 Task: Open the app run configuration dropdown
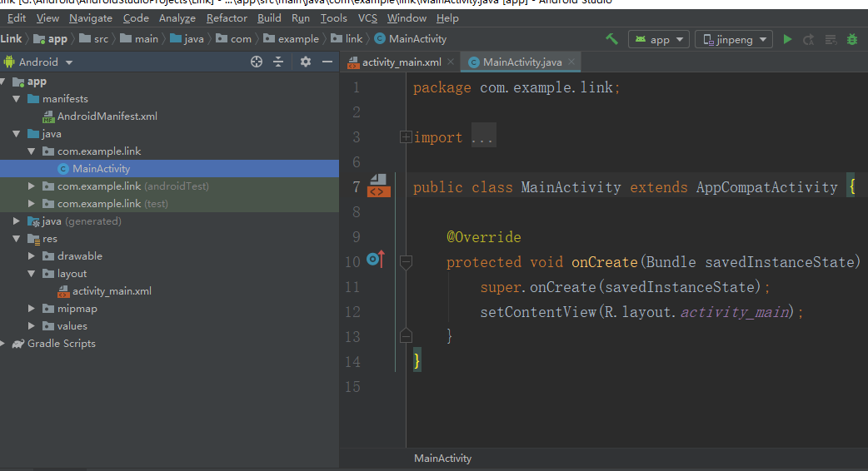[658, 39]
